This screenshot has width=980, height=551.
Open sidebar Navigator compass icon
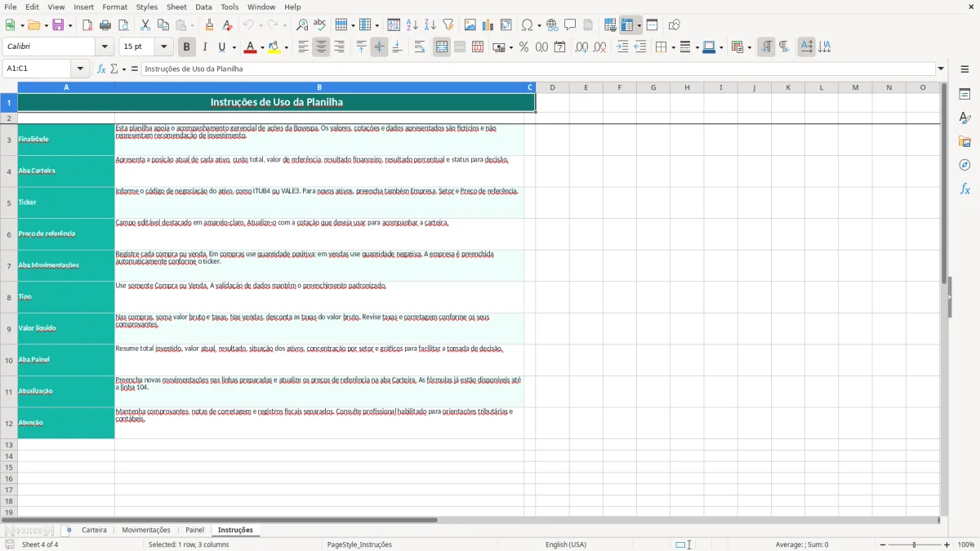[964, 165]
